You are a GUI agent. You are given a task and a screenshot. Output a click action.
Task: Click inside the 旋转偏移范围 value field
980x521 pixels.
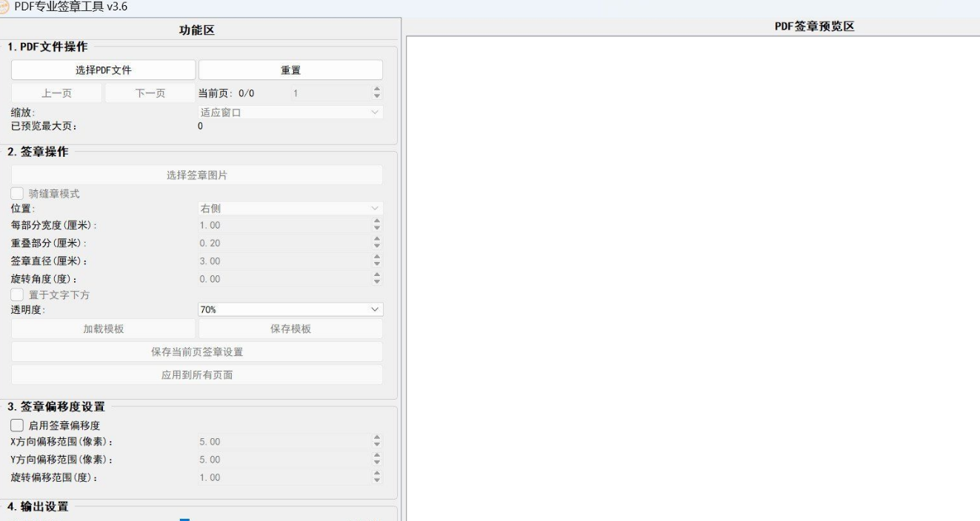[281, 478]
